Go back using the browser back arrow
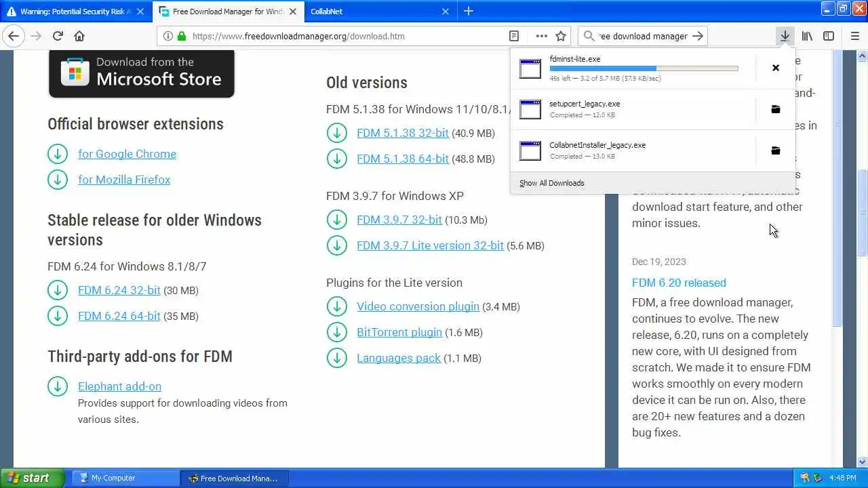 [14, 36]
